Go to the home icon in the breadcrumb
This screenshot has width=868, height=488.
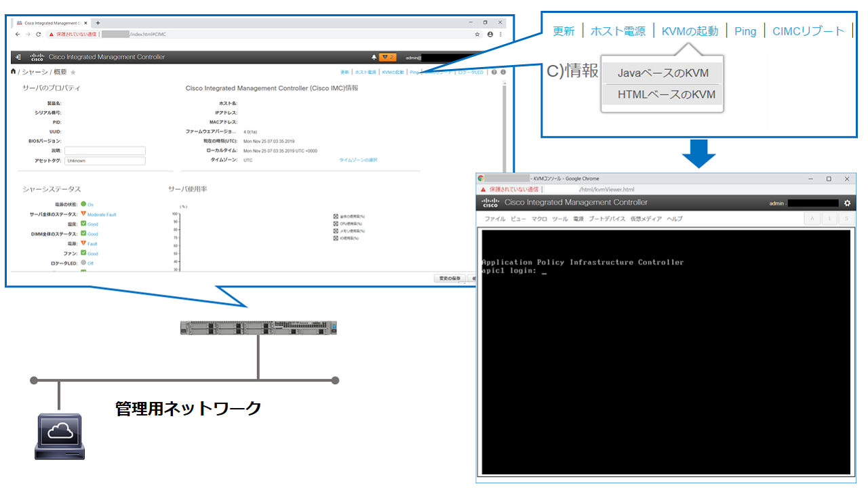point(13,71)
